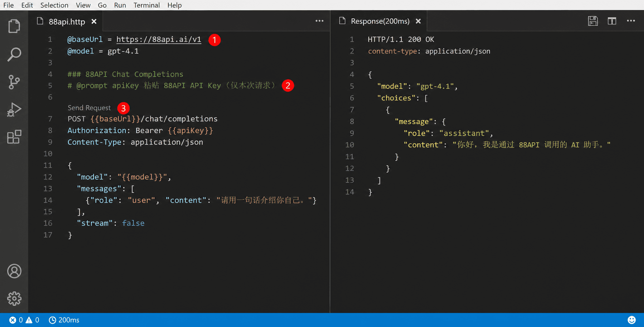Click the Content-Type header in request
Image resolution: width=644 pixels, height=327 pixels.
pos(94,142)
